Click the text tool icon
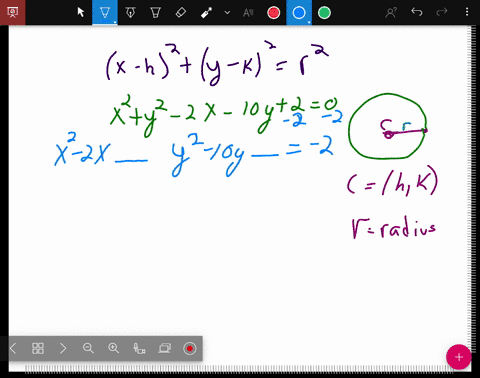Image resolution: width=480 pixels, height=378 pixels. click(x=248, y=13)
